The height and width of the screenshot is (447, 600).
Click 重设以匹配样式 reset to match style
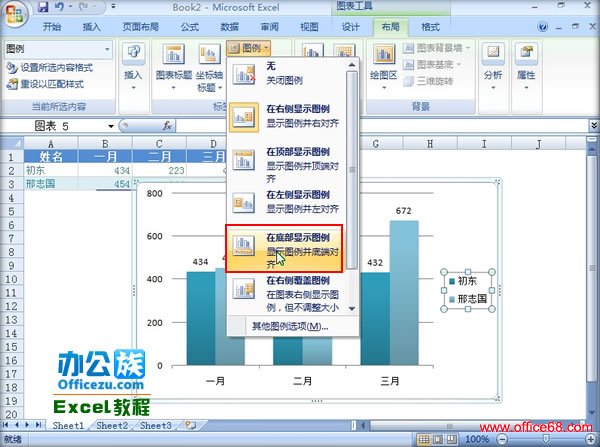point(45,84)
